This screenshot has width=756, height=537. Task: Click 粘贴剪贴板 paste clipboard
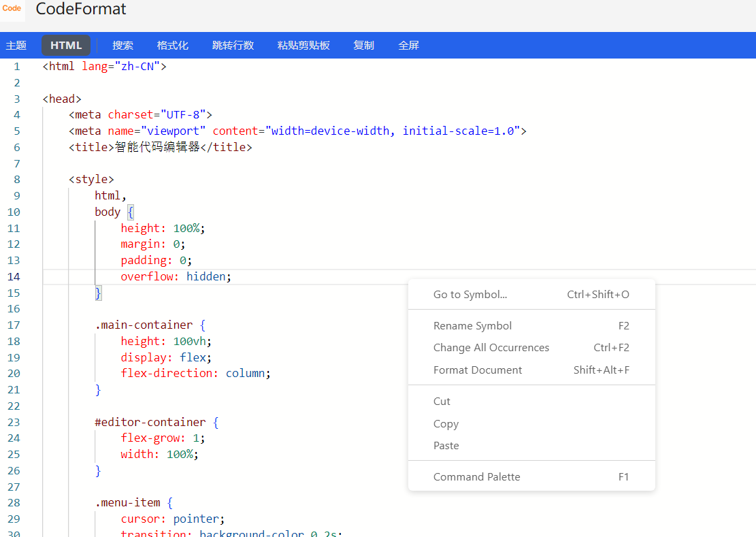[x=303, y=46]
